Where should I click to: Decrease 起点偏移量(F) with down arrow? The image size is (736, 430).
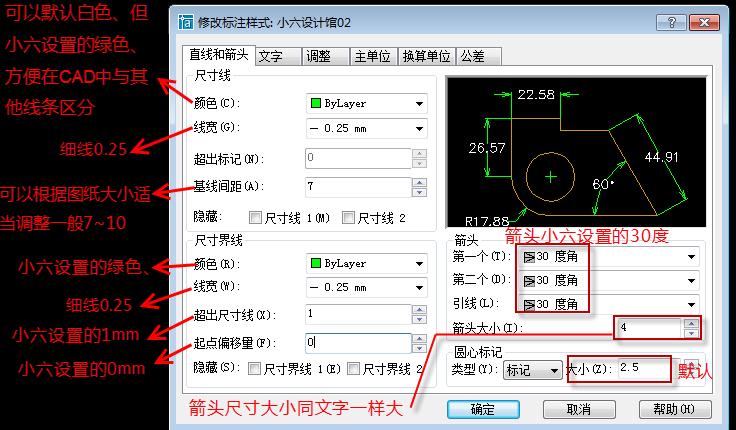pyautogui.click(x=419, y=348)
